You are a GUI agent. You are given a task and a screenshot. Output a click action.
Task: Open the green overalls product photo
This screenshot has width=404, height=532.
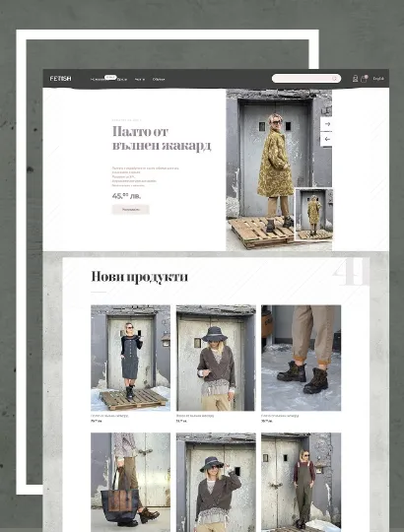click(301, 482)
